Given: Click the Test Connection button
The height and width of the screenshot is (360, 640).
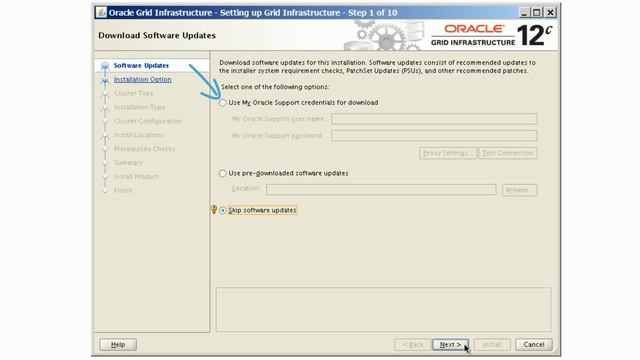Looking at the screenshot, I should point(508,153).
